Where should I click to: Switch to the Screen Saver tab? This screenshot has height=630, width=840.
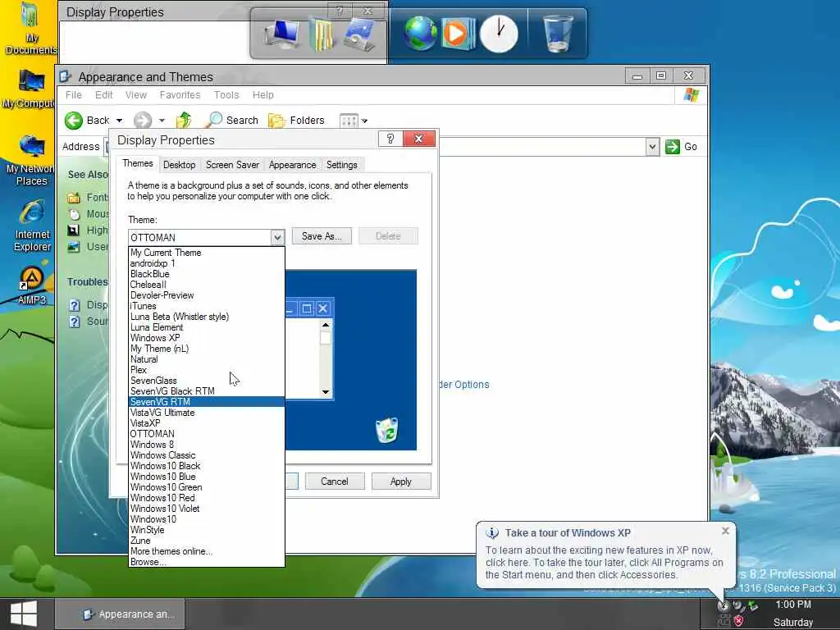[232, 165]
